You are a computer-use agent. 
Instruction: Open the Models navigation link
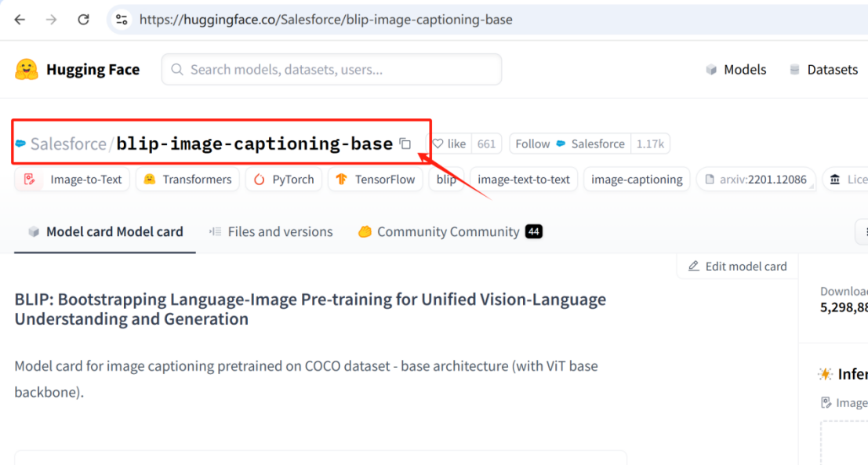pyautogui.click(x=735, y=70)
